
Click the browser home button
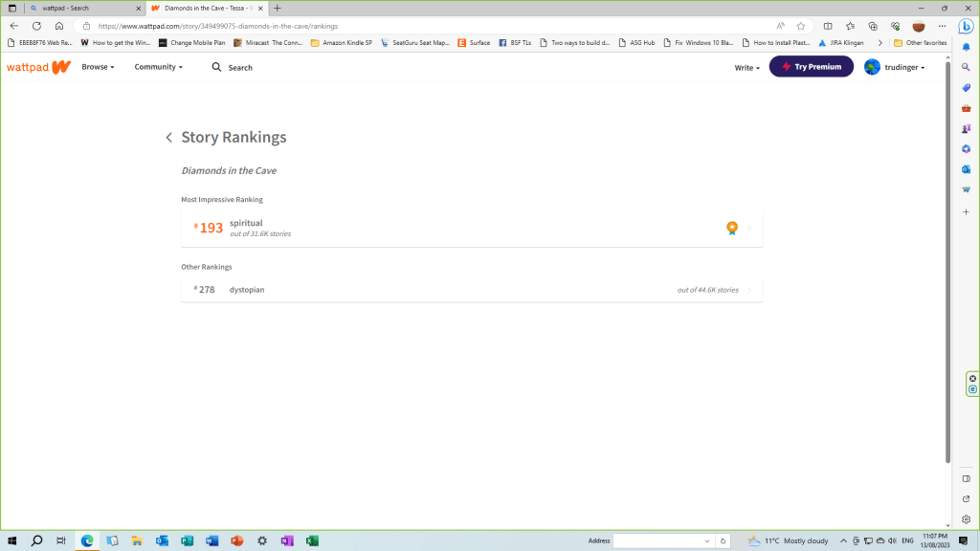point(59,26)
